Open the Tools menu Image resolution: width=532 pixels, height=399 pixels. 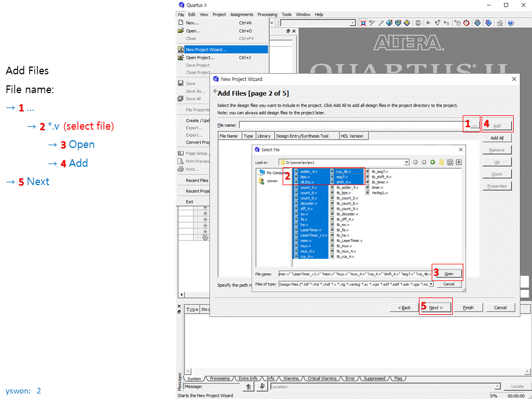287,14
